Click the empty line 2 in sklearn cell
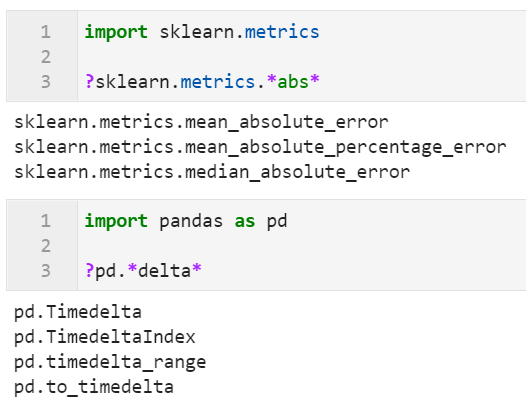This screenshot has width=526, height=412. [x=302, y=57]
